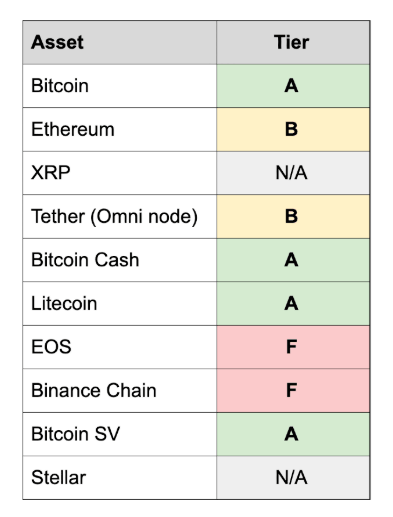Viewport: 393px width, 517px height.
Task: Select the Tier column header
Action: 293,42
